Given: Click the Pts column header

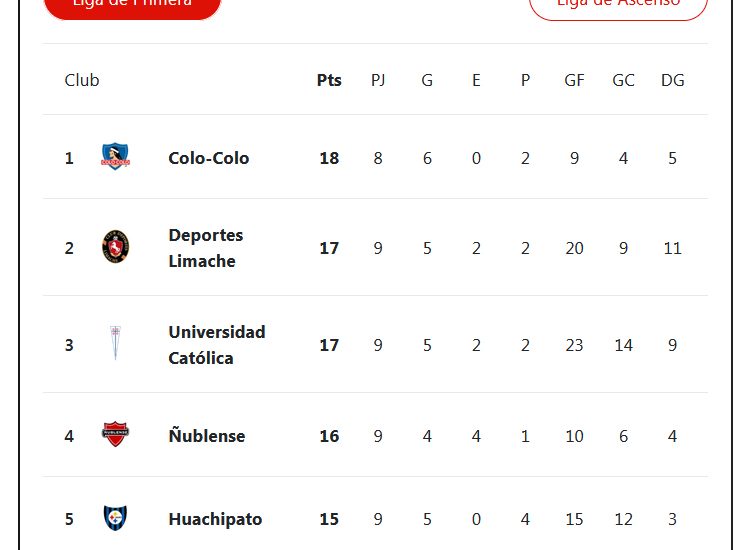Looking at the screenshot, I should coord(329,80).
